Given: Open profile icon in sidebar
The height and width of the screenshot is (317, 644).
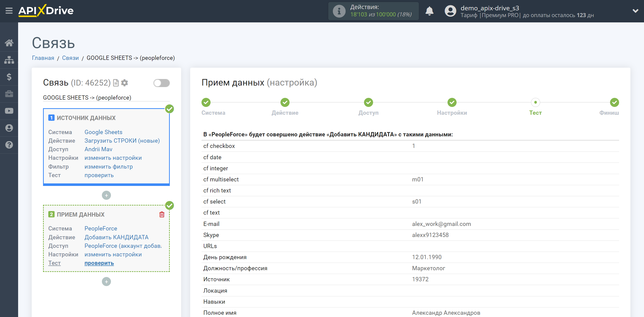Looking at the screenshot, I should coord(9,128).
